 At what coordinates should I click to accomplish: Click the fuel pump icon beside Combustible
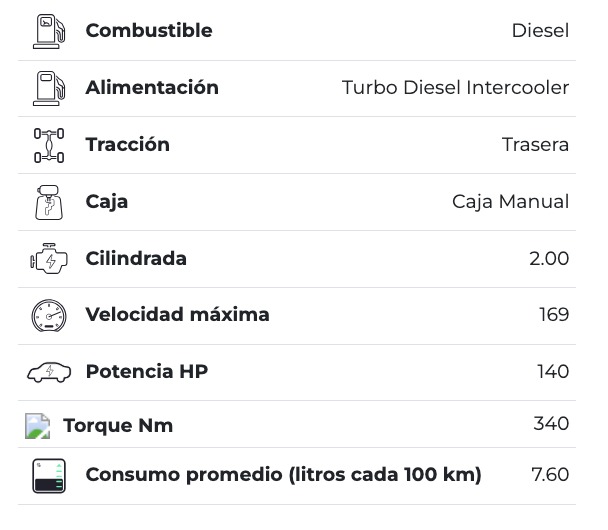tap(48, 31)
